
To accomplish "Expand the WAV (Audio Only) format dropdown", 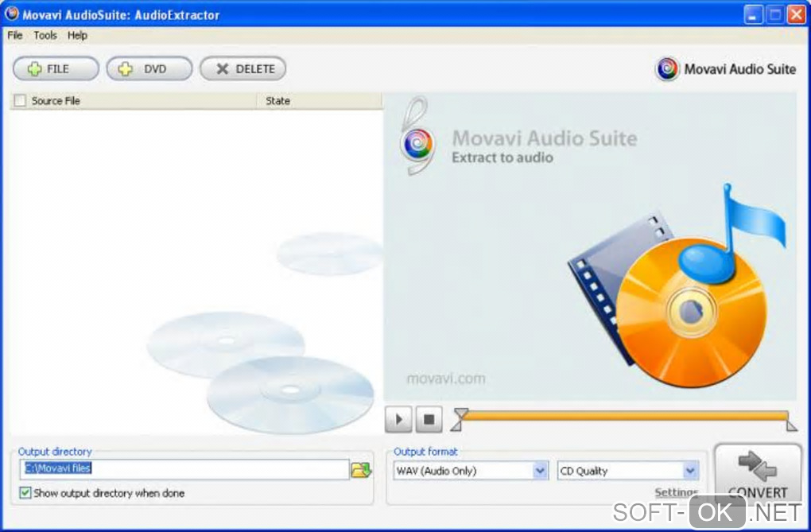I will point(540,471).
